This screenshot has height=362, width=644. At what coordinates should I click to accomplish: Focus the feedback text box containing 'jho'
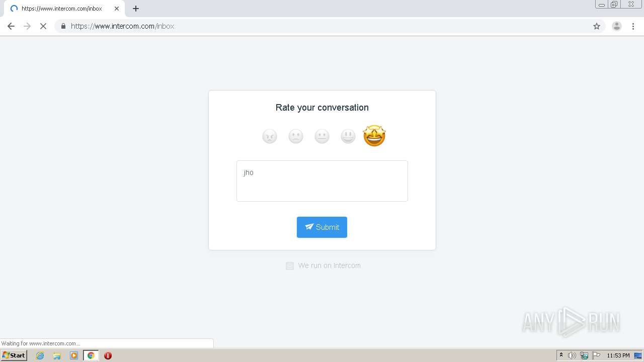coord(322,181)
